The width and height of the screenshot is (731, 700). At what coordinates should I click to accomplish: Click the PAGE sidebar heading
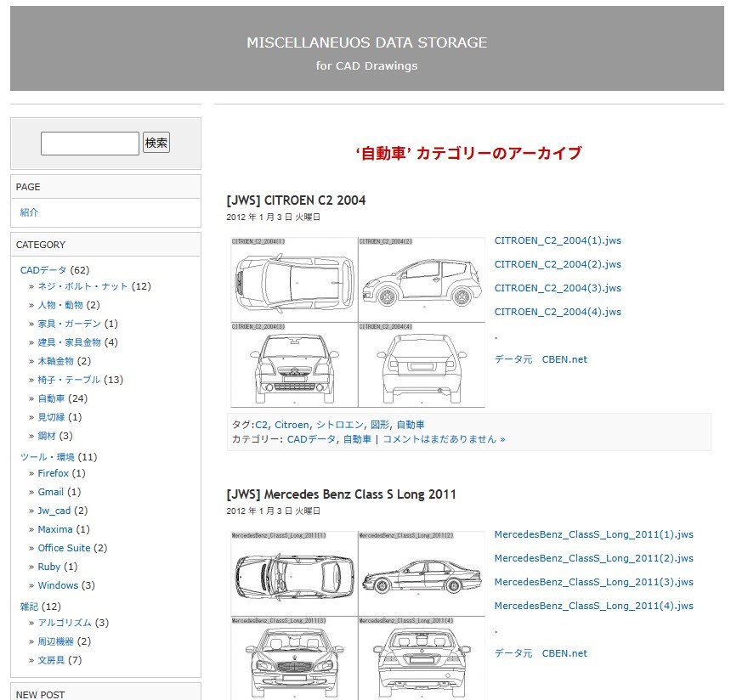[x=28, y=187]
